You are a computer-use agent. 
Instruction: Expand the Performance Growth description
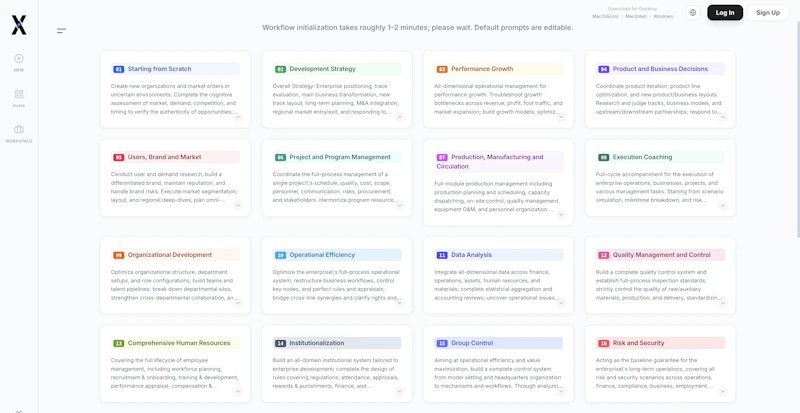pos(561,117)
